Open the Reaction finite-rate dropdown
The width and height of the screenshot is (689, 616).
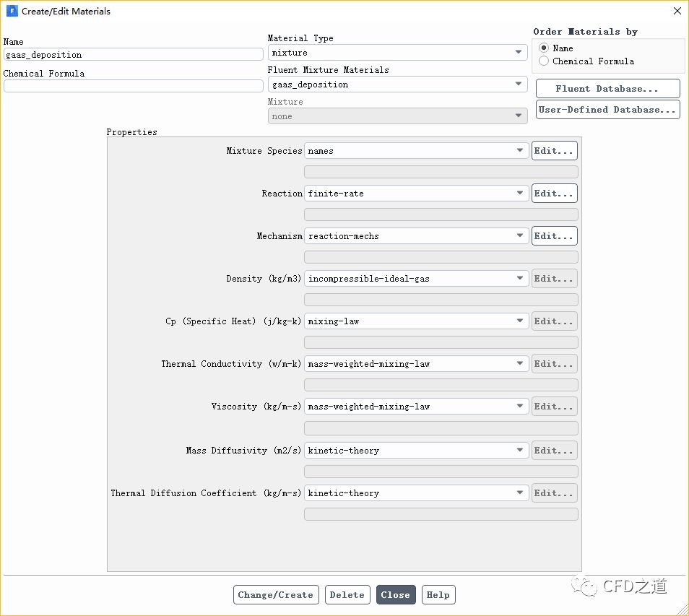click(416, 194)
